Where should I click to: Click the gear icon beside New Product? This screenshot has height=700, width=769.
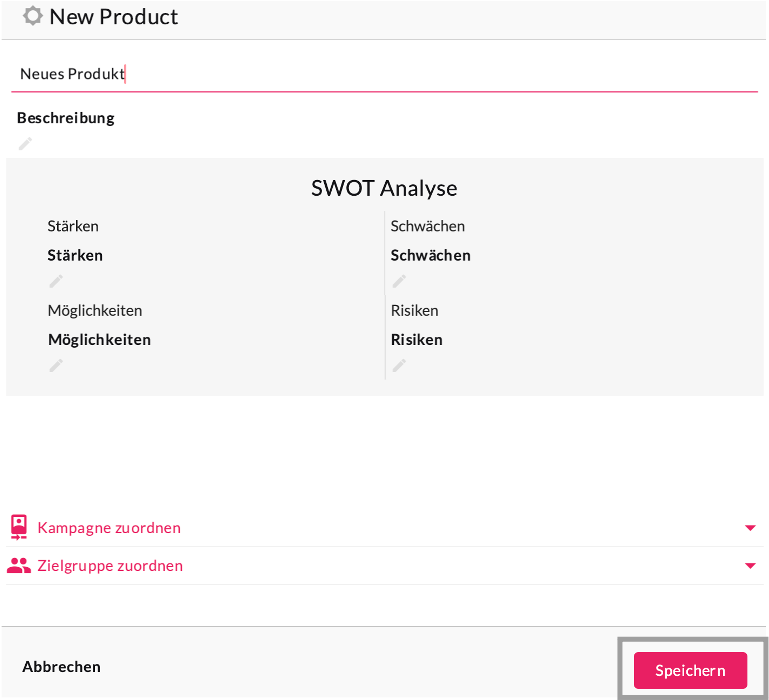coord(33,16)
